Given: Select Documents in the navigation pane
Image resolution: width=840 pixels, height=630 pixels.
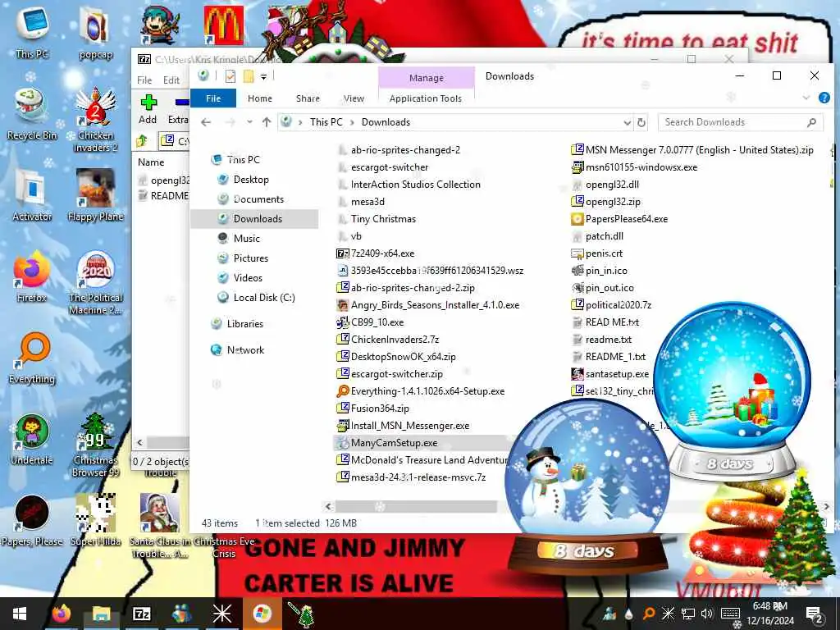Looking at the screenshot, I should tap(258, 199).
